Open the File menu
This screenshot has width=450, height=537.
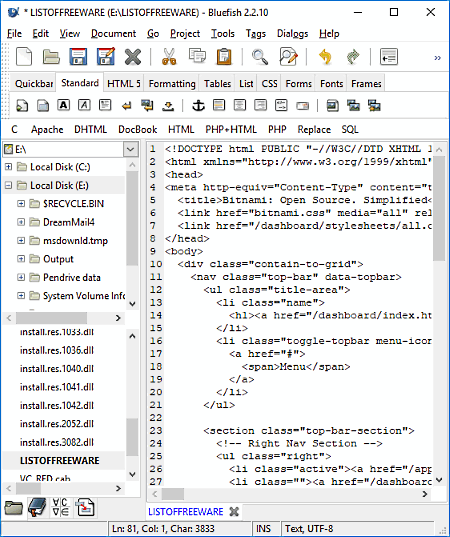(14, 34)
